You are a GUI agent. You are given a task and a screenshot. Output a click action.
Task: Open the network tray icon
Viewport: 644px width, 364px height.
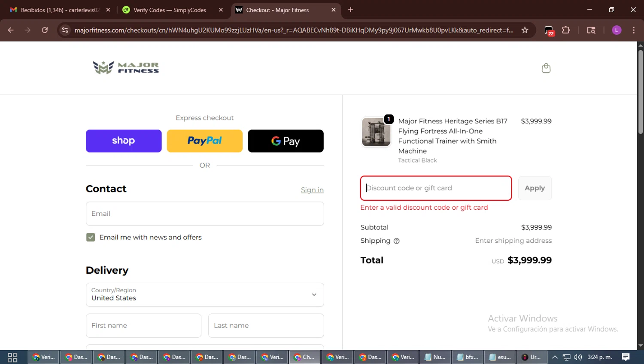click(567, 357)
